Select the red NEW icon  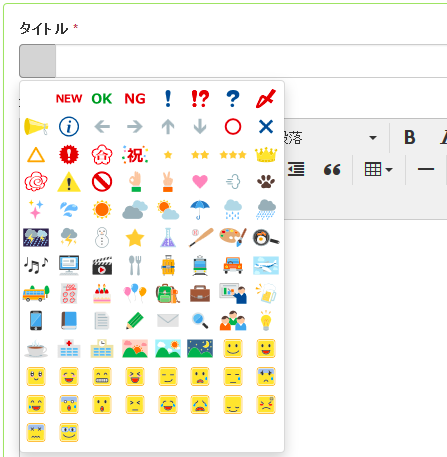[x=69, y=99]
